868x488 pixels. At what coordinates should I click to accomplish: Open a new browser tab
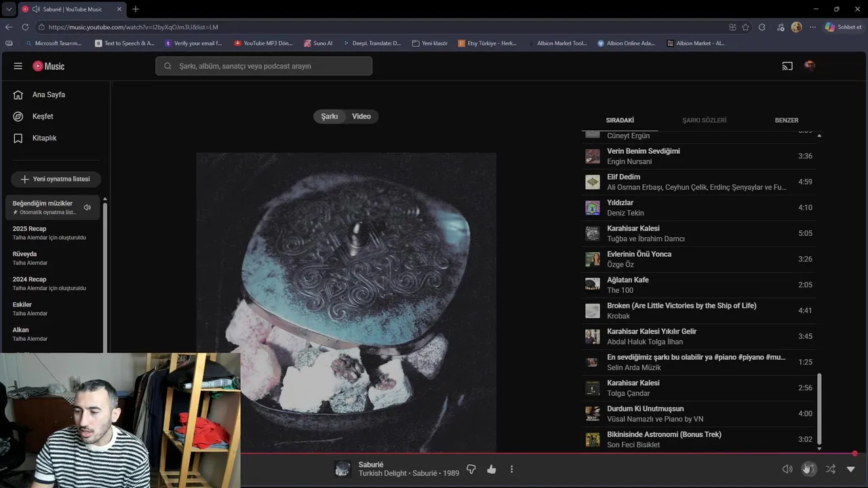pos(136,9)
